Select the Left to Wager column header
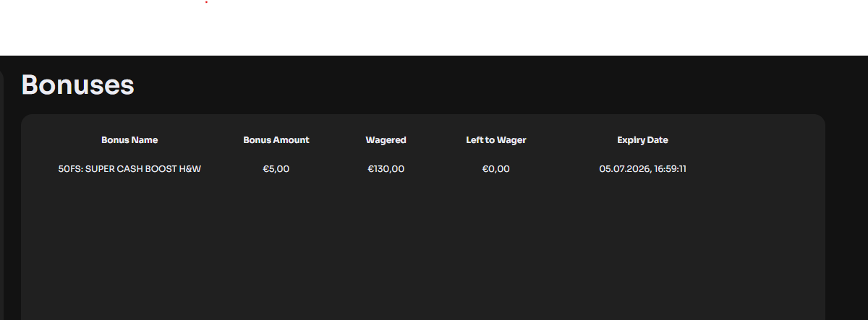Viewport: 868px width, 320px height. coord(496,140)
